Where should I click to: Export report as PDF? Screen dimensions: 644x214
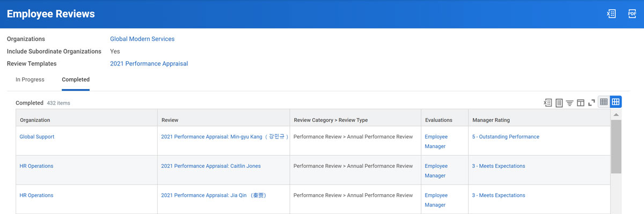coord(632,14)
